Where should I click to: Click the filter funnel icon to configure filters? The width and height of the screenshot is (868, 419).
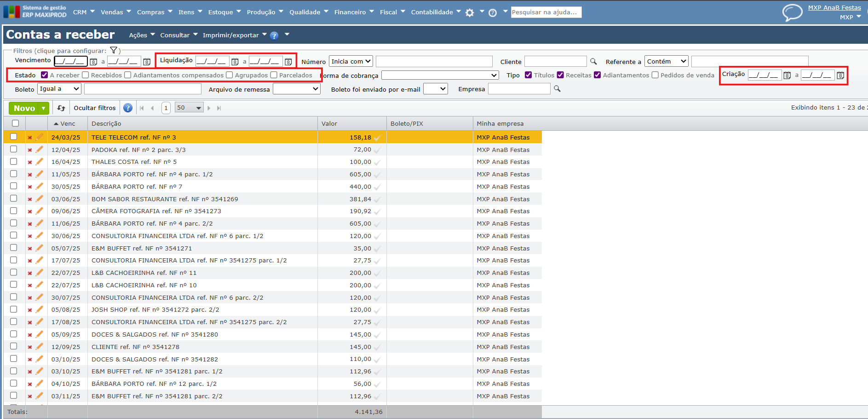click(114, 51)
